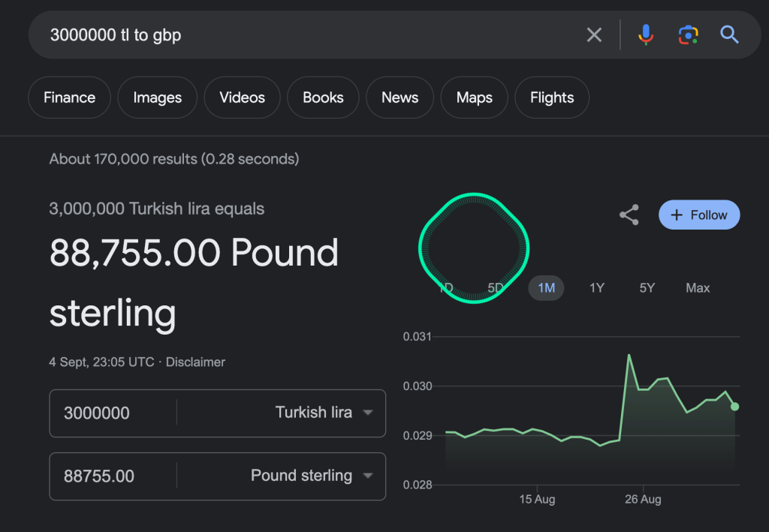Image resolution: width=769 pixels, height=532 pixels.
Task: Open the Pound sterling currency dropdown
Action: [312, 476]
